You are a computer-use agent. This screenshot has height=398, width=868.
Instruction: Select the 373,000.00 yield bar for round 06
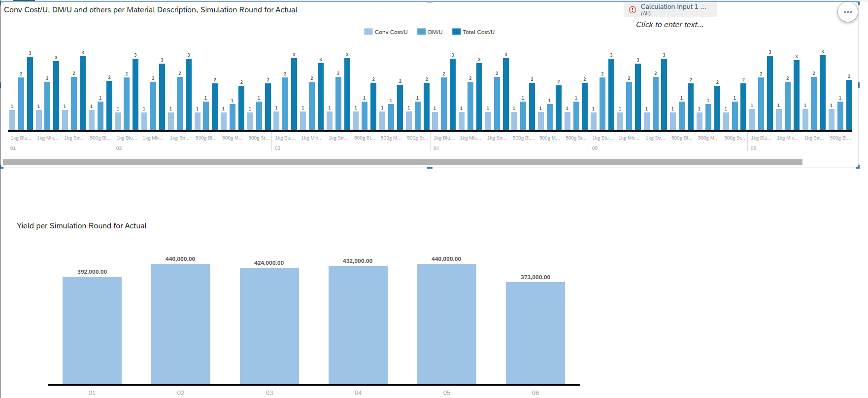coord(535,333)
